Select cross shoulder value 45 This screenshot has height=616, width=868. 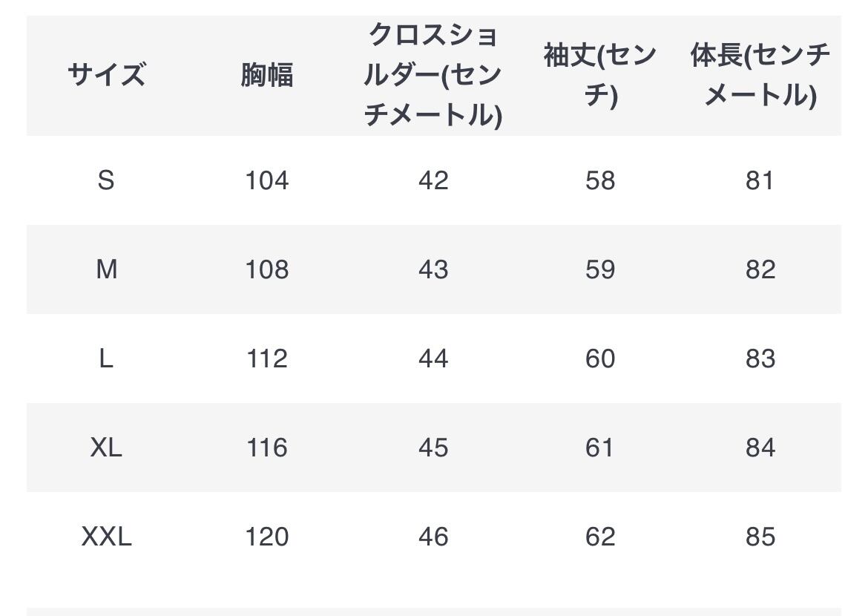coord(433,448)
